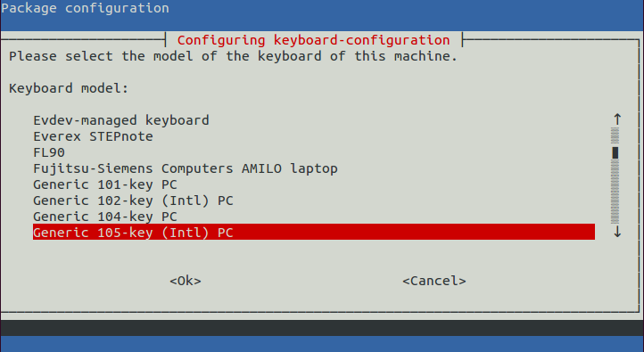Click the Keyboard model: label
The image size is (644, 352).
coord(69,88)
